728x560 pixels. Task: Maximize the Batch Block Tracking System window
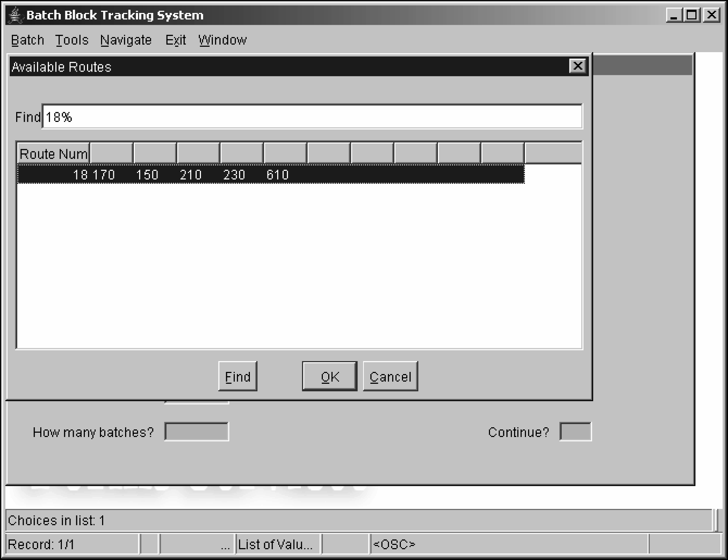tap(692, 15)
